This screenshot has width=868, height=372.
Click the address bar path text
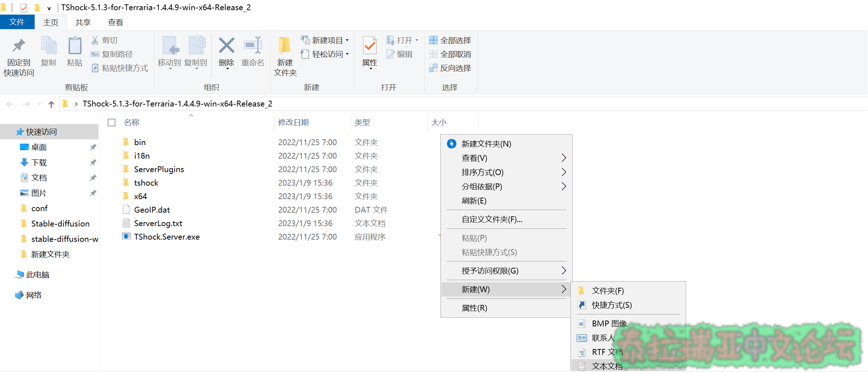[x=178, y=104]
